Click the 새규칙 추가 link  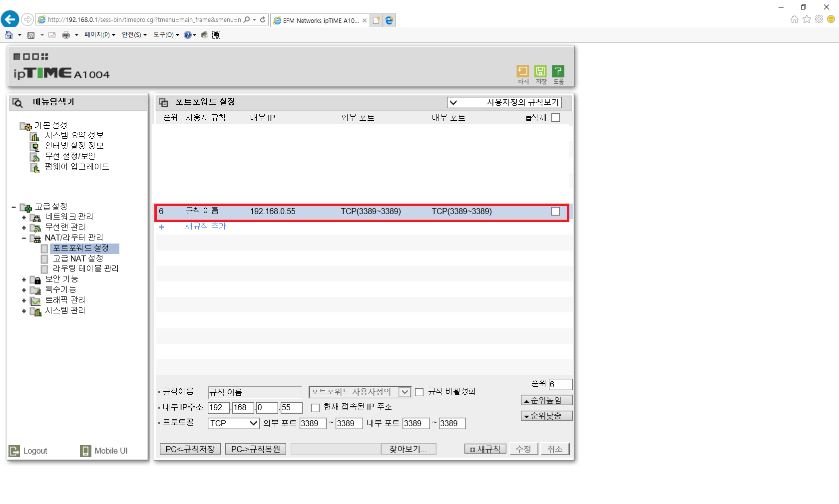point(206,227)
